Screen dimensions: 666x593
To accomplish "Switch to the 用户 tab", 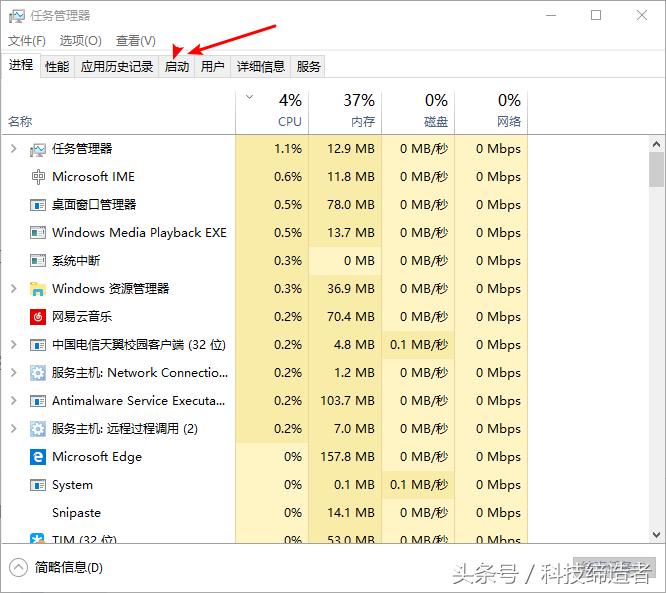I will pos(212,67).
